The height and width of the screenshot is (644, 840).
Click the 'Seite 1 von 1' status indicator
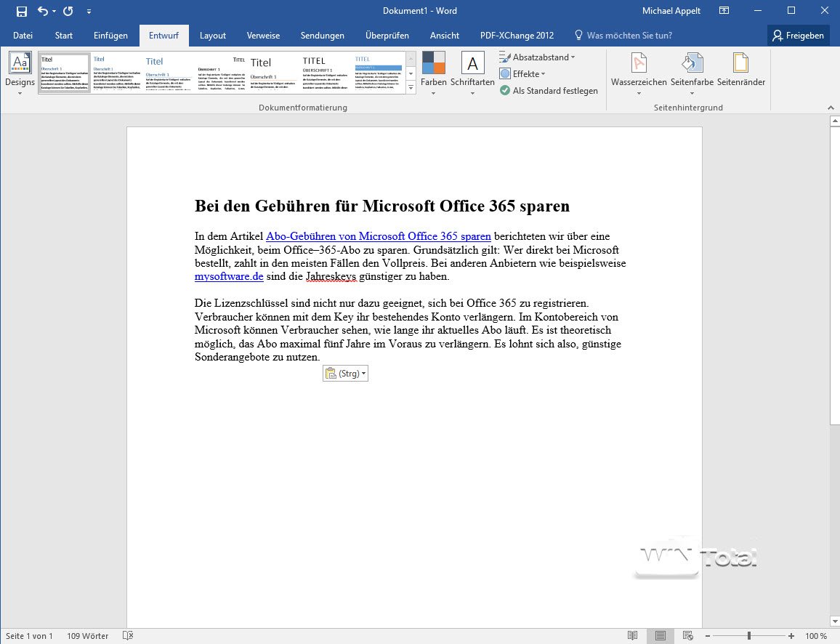30,636
